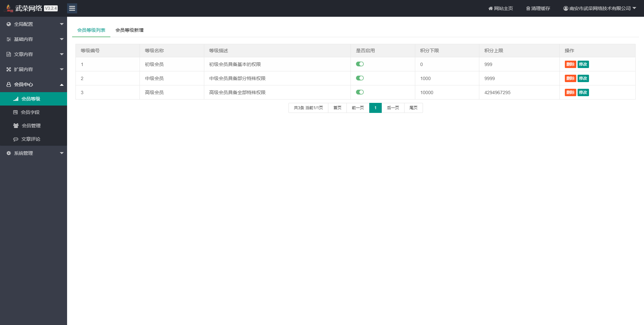
Task: Click the trash icon beside 清理缓存
Action: (528, 8)
